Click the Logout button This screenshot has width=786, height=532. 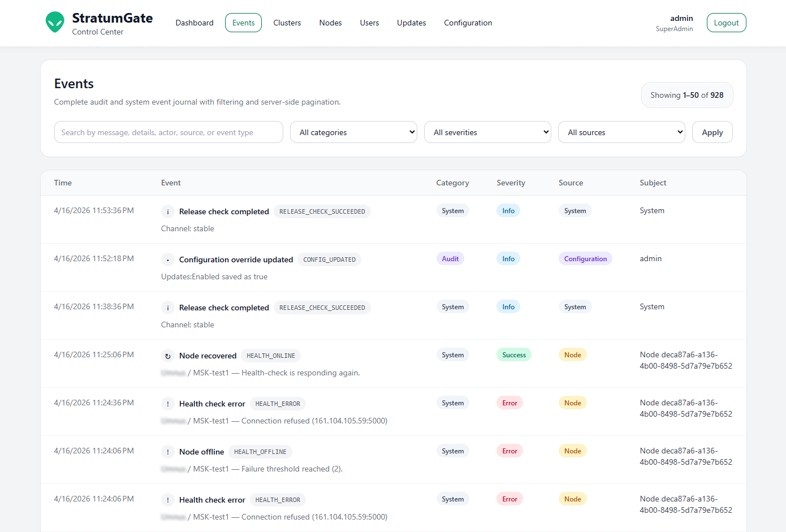click(726, 23)
